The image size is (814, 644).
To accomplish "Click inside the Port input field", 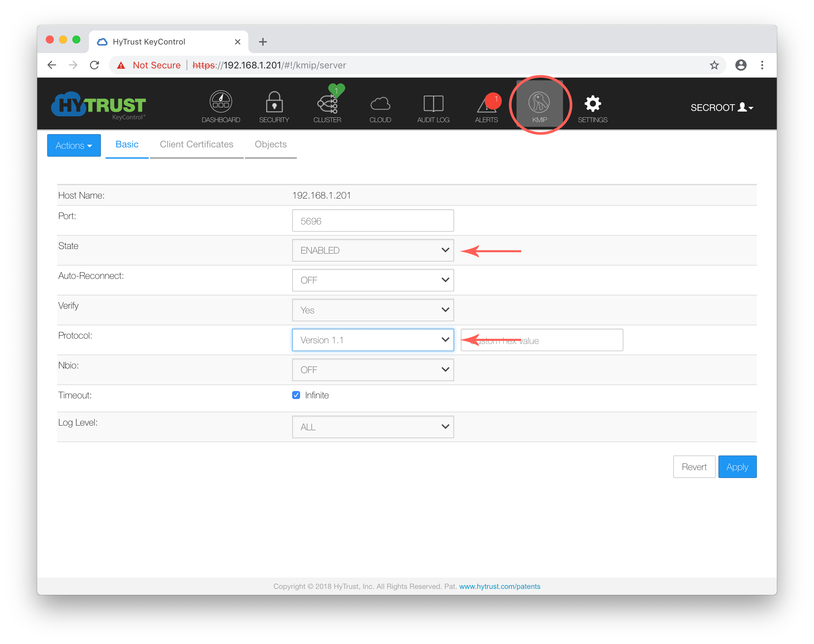I will pyautogui.click(x=372, y=220).
